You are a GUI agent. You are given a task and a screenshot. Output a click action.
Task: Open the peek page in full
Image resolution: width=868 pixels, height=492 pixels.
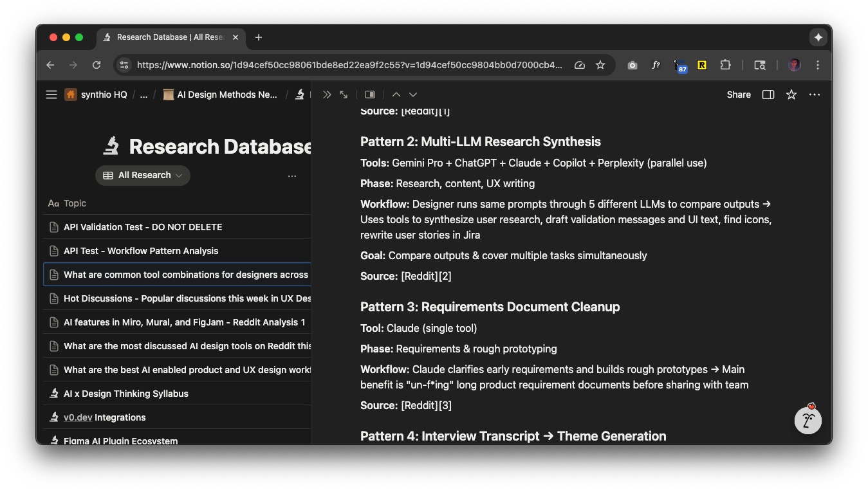(344, 95)
